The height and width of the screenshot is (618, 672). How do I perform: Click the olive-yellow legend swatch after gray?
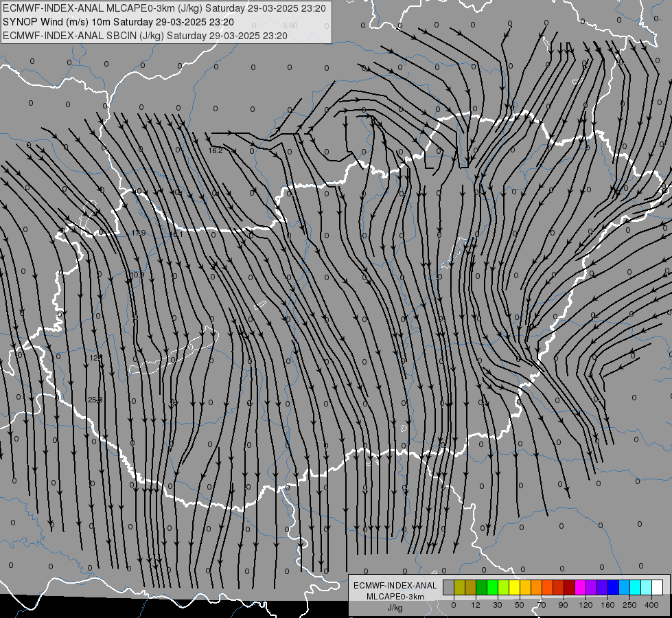pyautogui.click(x=459, y=587)
